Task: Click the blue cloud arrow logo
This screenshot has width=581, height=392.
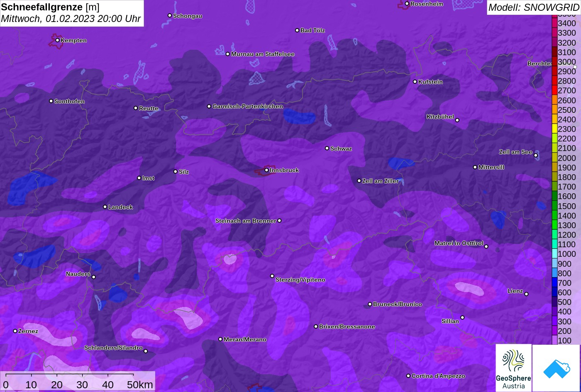Action: (x=556, y=368)
